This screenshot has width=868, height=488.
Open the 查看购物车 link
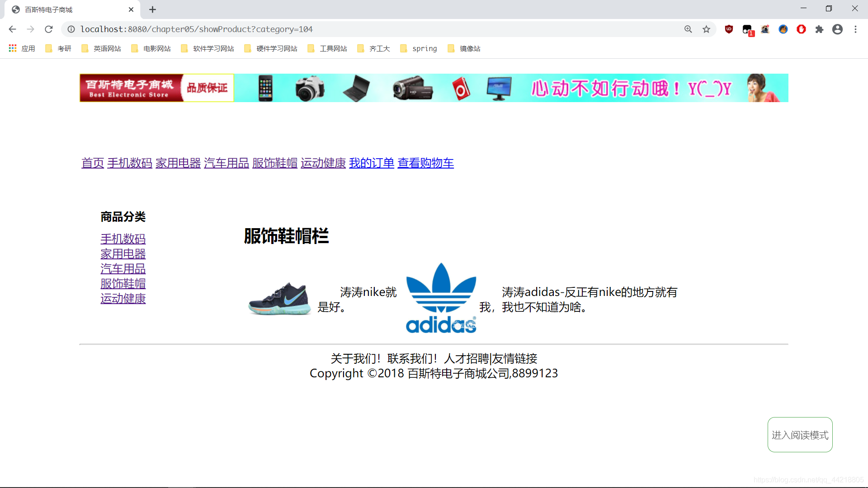[425, 163]
